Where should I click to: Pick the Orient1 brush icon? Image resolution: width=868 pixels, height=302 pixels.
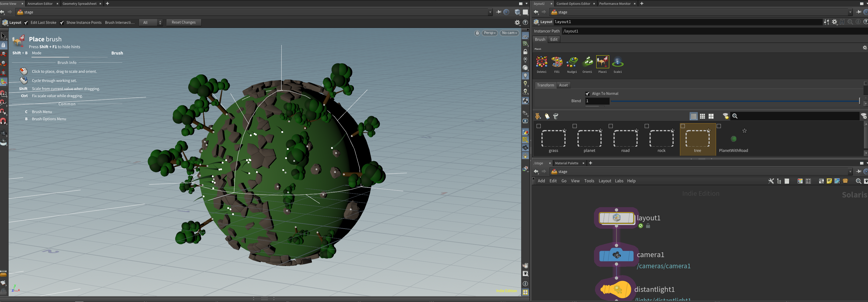pyautogui.click(x=587, y=62)
